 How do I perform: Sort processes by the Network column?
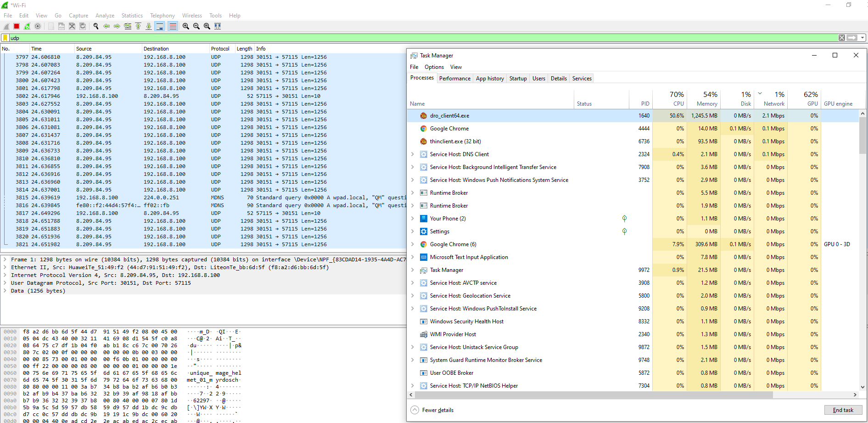tap(771, 99)
